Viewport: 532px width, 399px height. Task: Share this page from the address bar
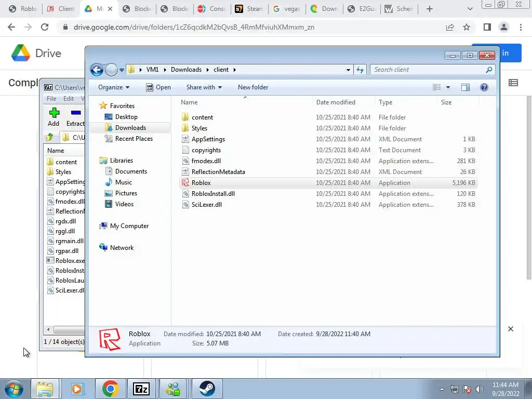click(450, 27)
